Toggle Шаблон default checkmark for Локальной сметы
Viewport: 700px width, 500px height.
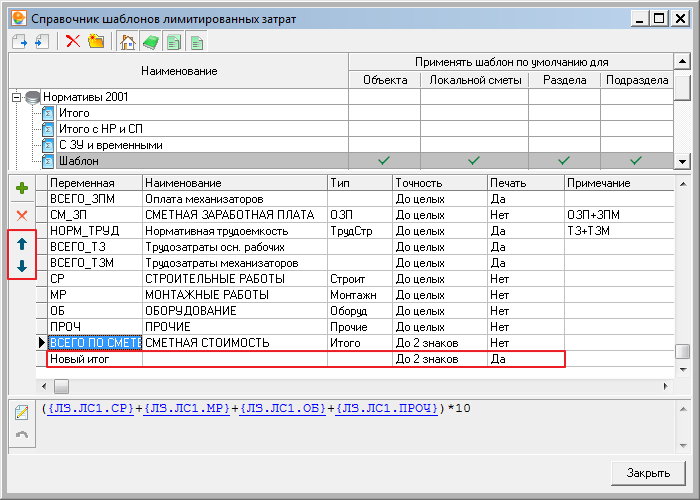point(474,160)
